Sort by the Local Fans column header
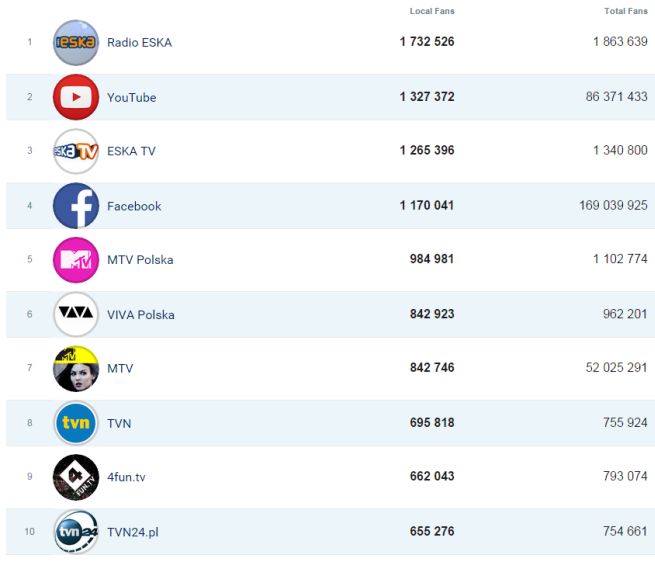655x562 pixels. 432,11
